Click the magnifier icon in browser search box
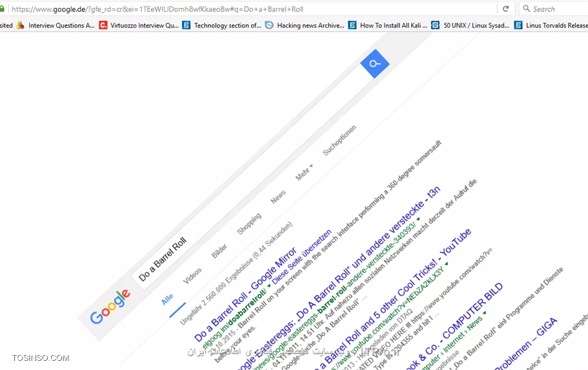The image size is (588, 370). point(527,8)
